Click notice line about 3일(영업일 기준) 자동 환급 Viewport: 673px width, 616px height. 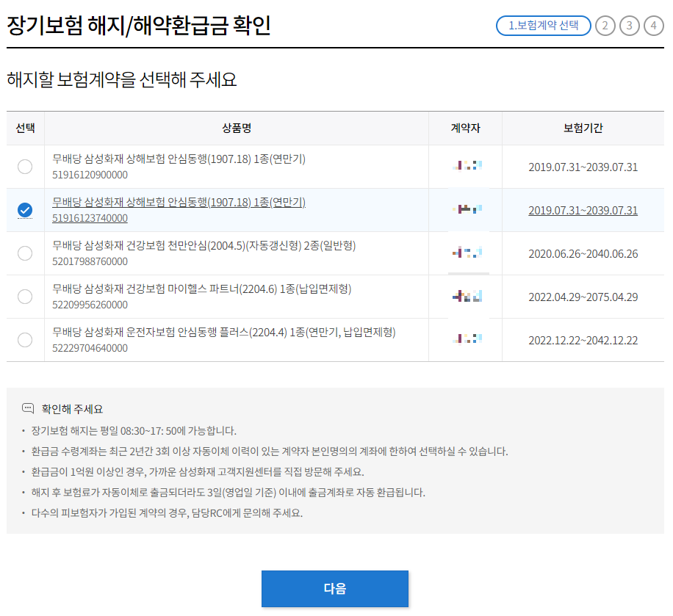[228, 493]
